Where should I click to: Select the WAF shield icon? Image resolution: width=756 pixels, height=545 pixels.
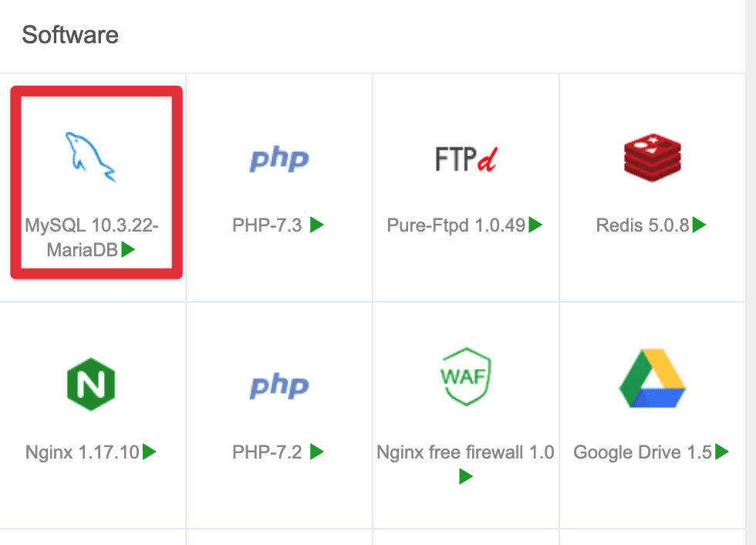(x=465, y=380)
